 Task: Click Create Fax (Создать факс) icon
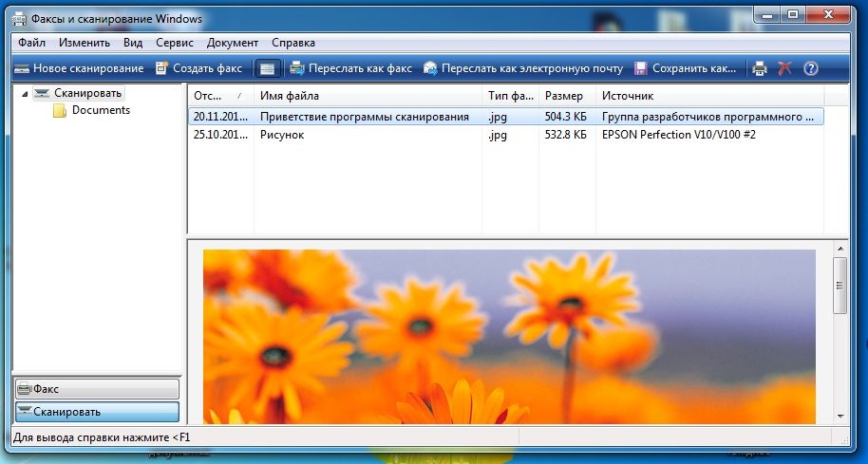(x=162, y=68)
